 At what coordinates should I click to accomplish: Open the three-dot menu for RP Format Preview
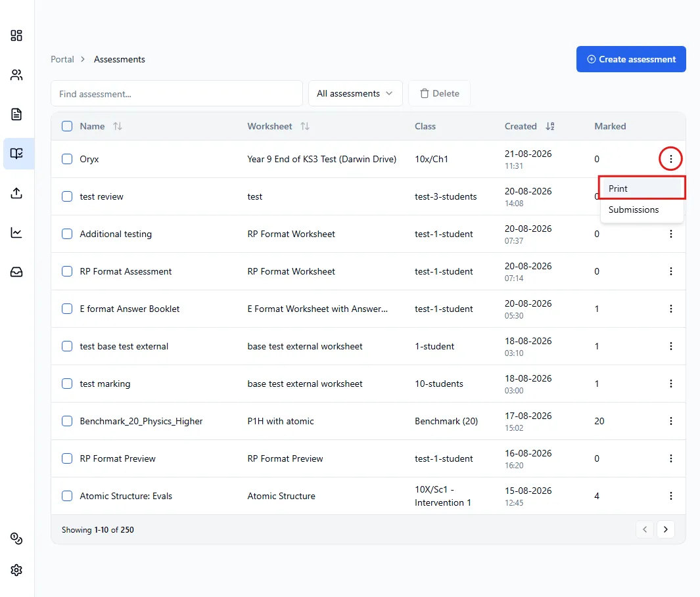670,458
